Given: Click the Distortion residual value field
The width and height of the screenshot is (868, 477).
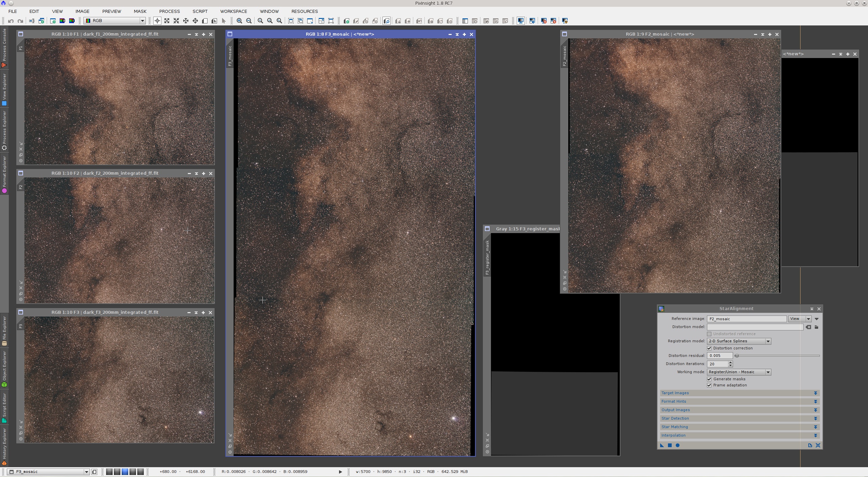Looking at the screenshot, I should point(719,356).
